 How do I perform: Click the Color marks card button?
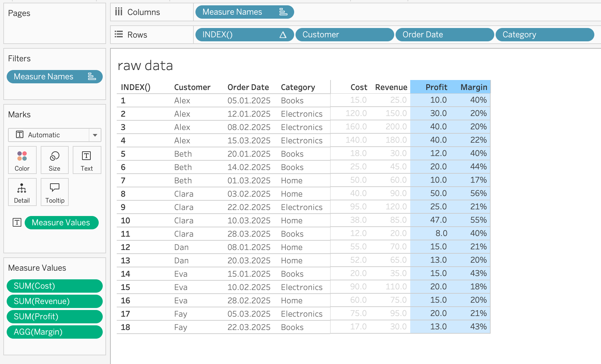22,160
